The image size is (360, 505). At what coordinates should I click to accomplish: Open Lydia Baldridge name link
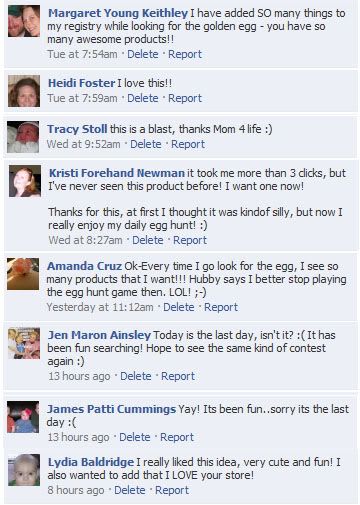point(91,462)
